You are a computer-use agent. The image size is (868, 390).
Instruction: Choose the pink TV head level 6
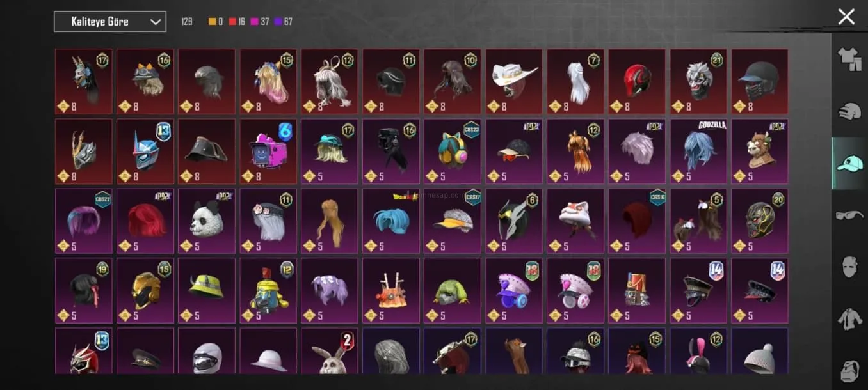[x=268, y=152]
